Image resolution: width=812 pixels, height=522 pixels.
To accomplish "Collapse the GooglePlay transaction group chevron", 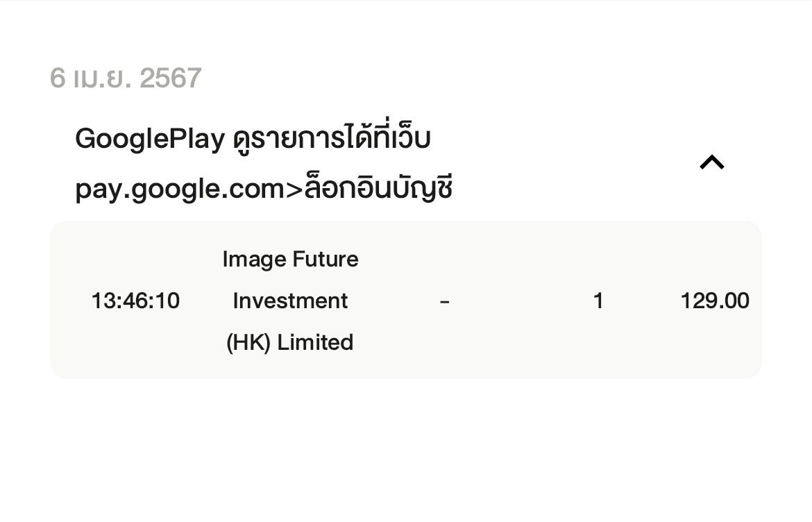I will pos(711,163).
